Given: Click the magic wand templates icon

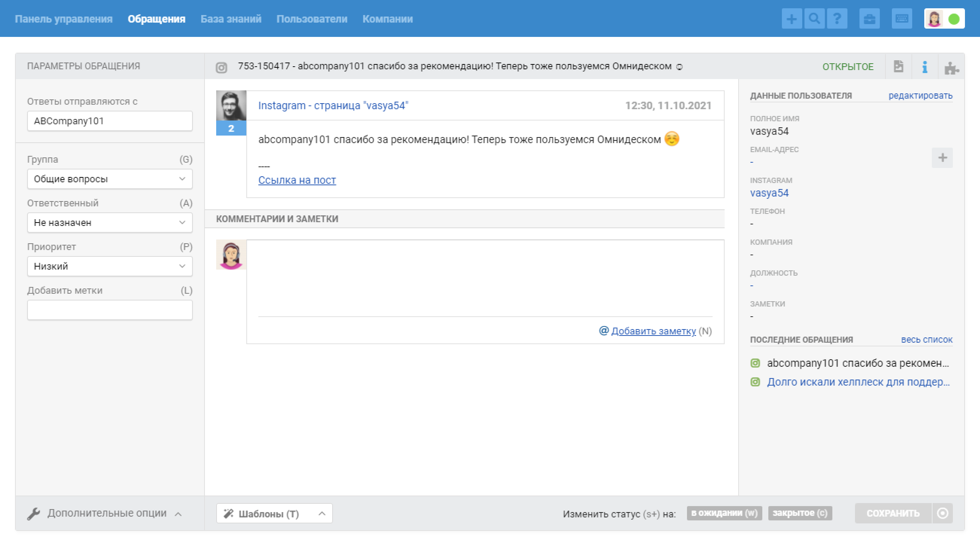Looking at the screenshot, I should click(228, 513).
